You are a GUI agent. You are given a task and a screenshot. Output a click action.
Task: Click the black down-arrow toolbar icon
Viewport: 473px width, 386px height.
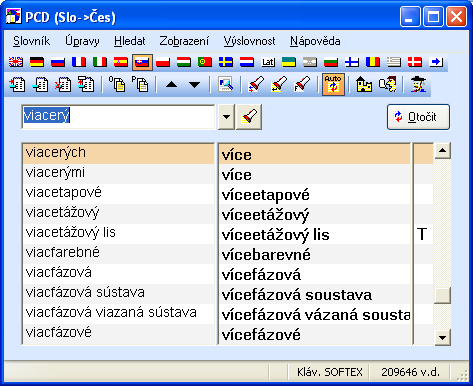194,85
